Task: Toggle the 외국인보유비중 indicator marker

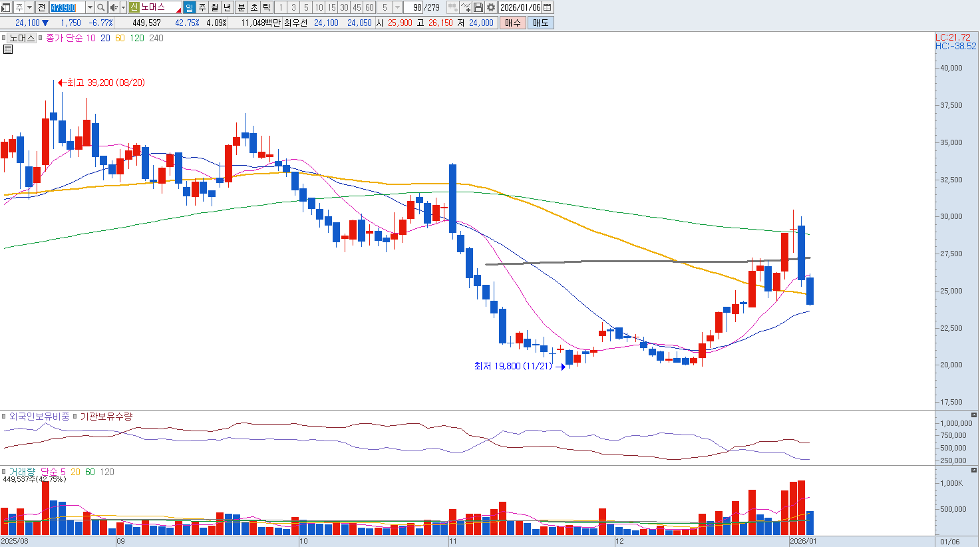Action: tap(5, 417)
